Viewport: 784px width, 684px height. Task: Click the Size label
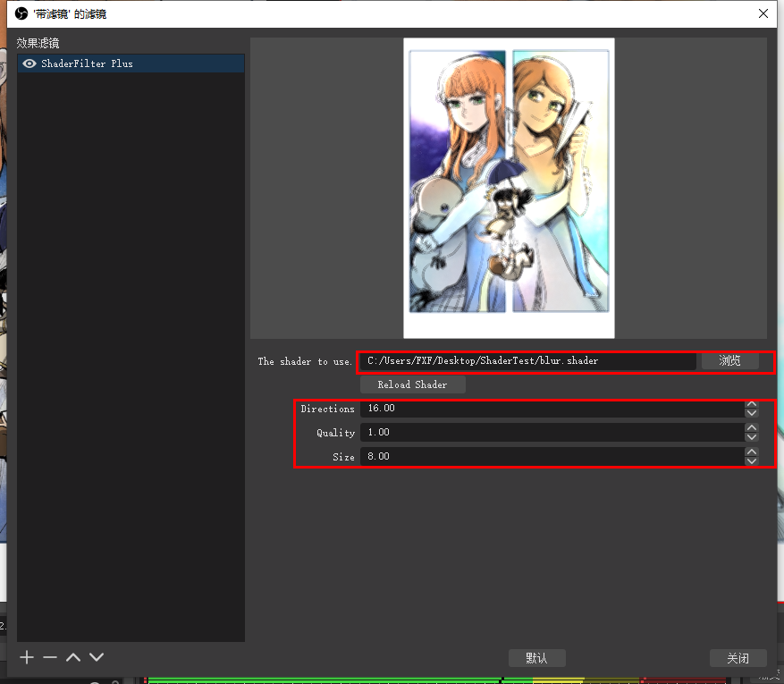coord(343,457)
